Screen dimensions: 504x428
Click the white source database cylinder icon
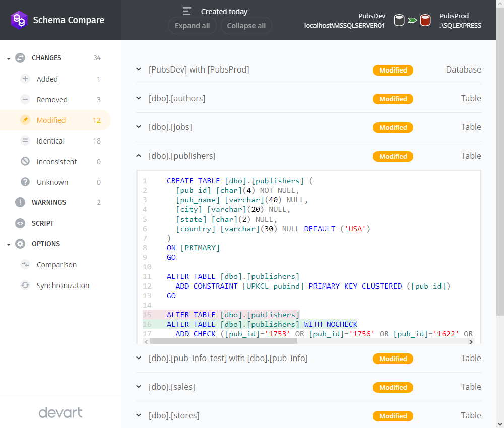(x=399, y=20)
